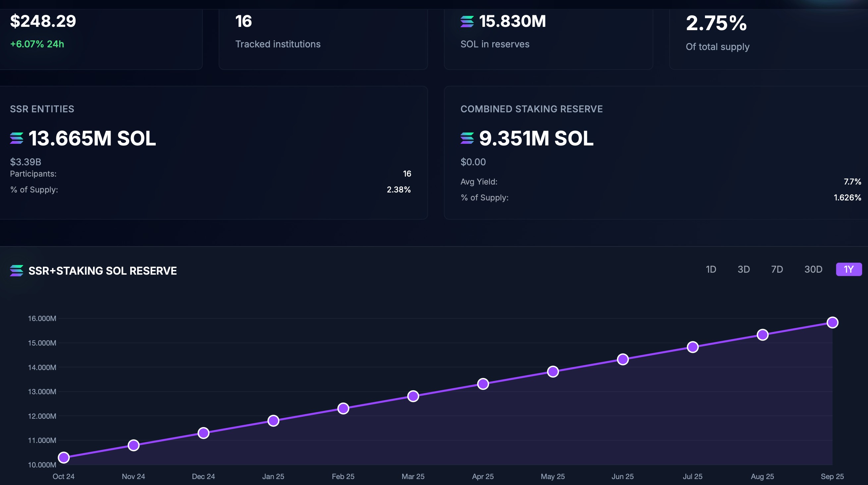Switch chart to 7D range
868x485 pixels.
pos(777,269)
